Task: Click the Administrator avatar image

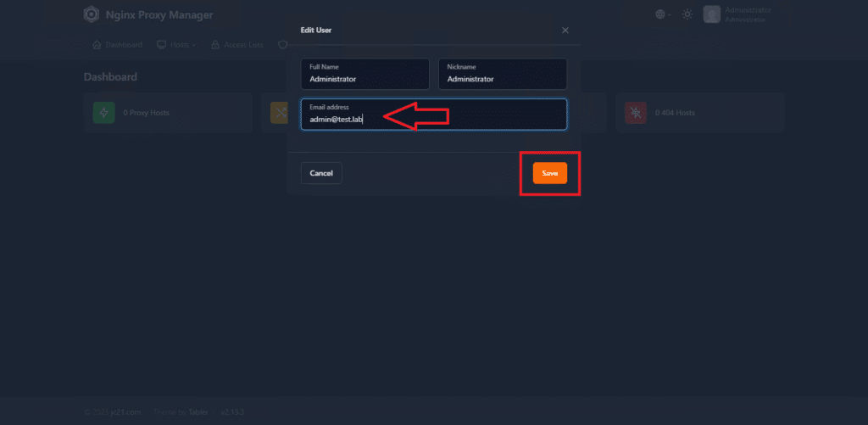Action: pyautogui.click(x=711, y=14)
